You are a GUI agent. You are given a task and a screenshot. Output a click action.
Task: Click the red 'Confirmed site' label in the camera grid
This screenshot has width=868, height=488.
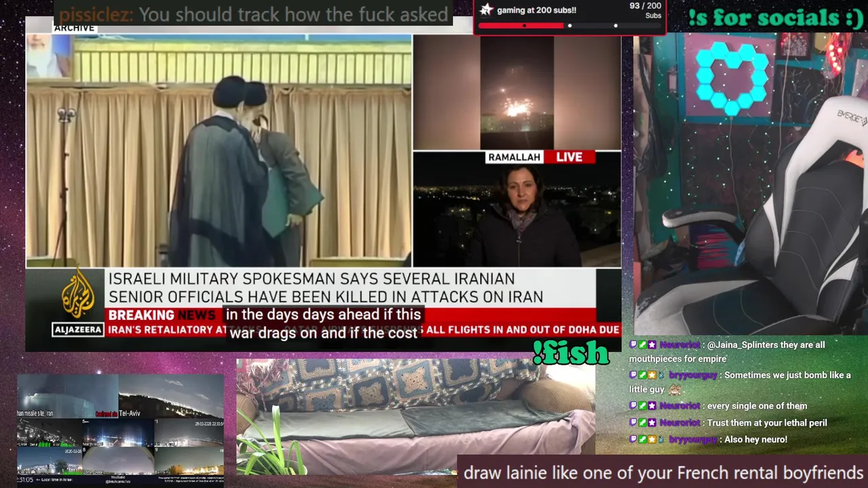106,413
